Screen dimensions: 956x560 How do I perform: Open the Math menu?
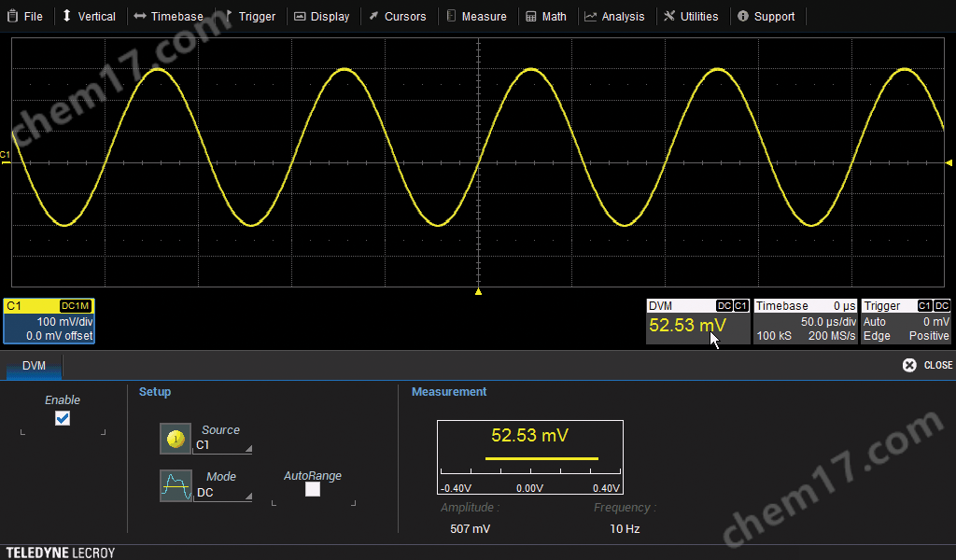click(x=546, y=17)
